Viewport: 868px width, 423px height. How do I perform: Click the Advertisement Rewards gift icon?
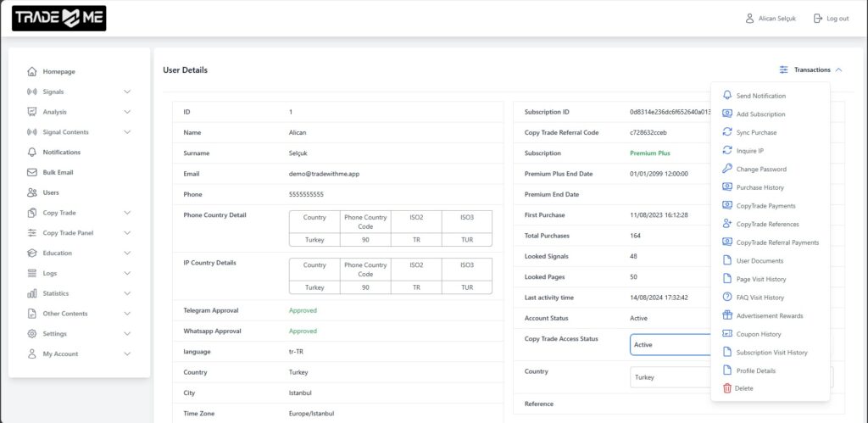point(726,315)
